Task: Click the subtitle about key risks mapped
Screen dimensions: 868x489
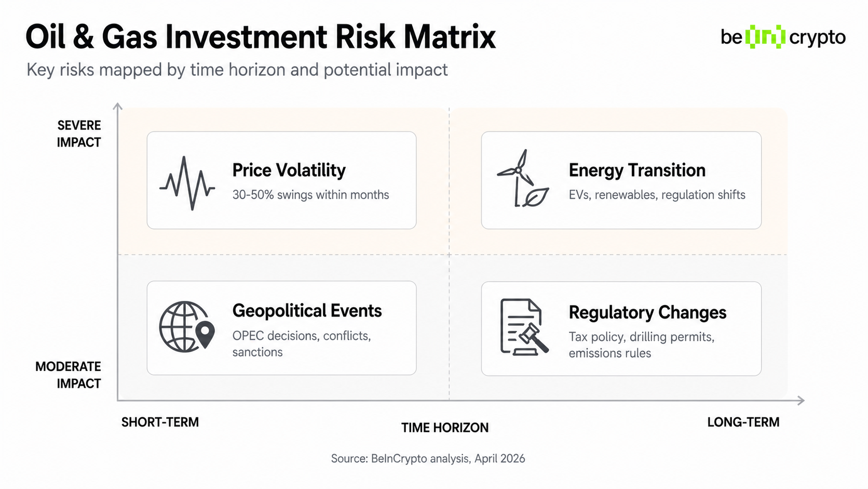Action: coord(237,70)
